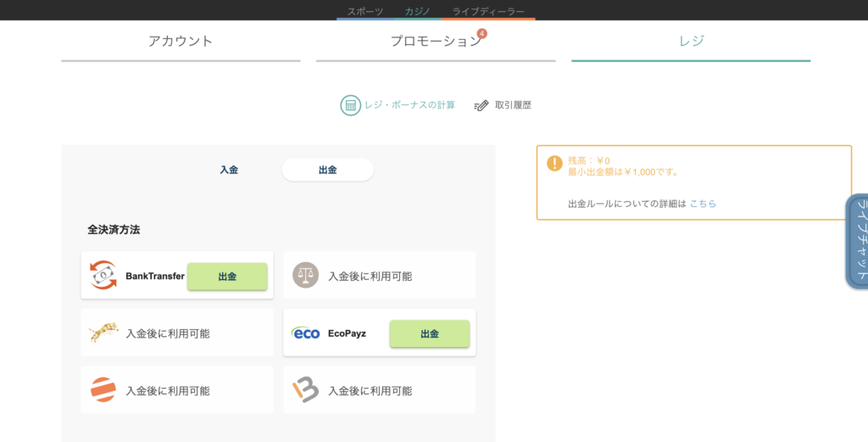Viewport: 868px width, 442px height.
Task: Click the BankTransfer 出金 button
Action: 227,277
